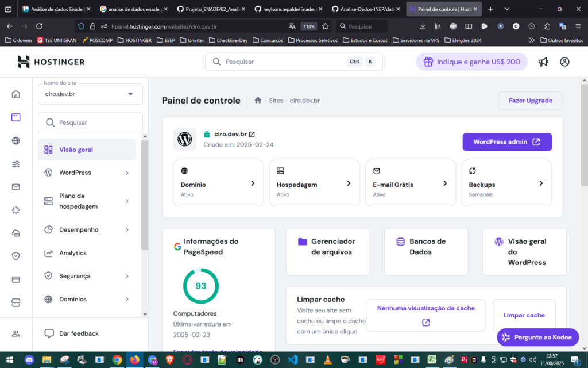588x368 pixels.
Task: Click the Hostinger home icon in left rail
Action: [16, 94]
